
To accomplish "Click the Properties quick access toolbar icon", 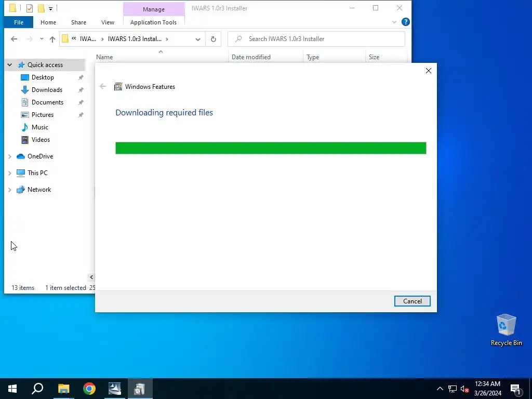I will click(x=30, y=8).
